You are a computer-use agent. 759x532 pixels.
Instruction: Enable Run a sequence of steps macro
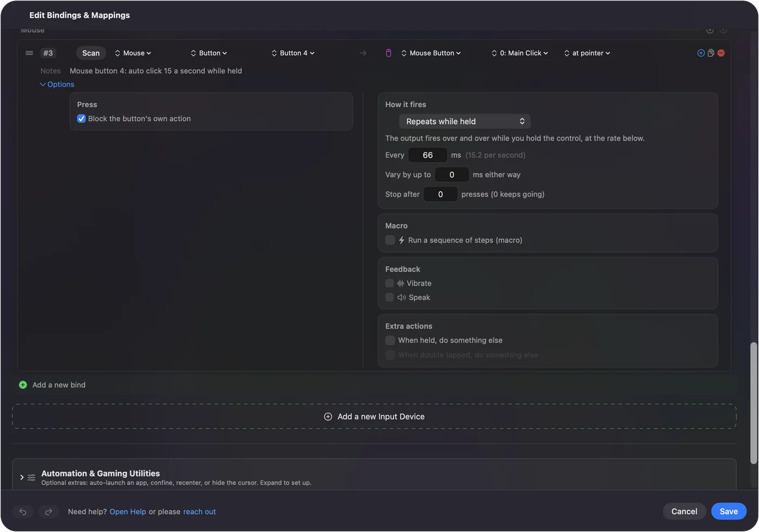(x=390, y=240)
